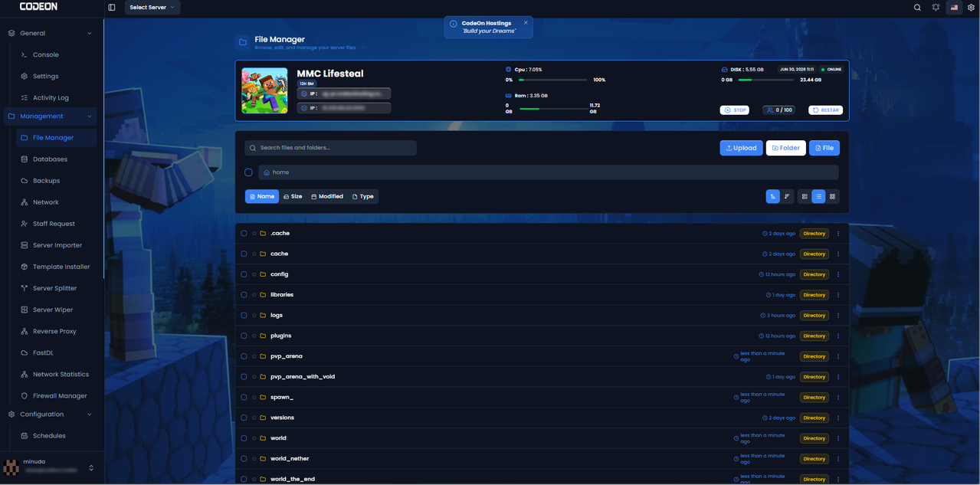Check the libraries folder checkbox

(x=244, y=295)
